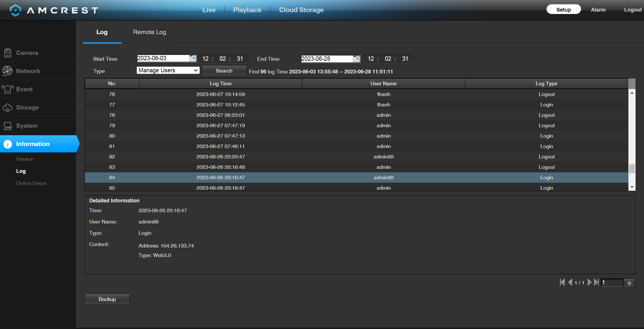Click the End Time date field
Image resolution: width=644 pixels, height=329 pixels.
pos(327,59)
